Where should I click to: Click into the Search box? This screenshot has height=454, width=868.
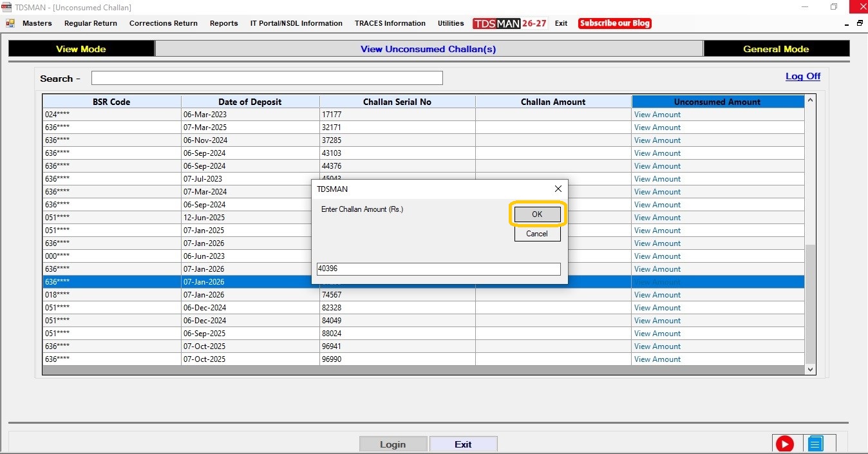pos(267,79)
